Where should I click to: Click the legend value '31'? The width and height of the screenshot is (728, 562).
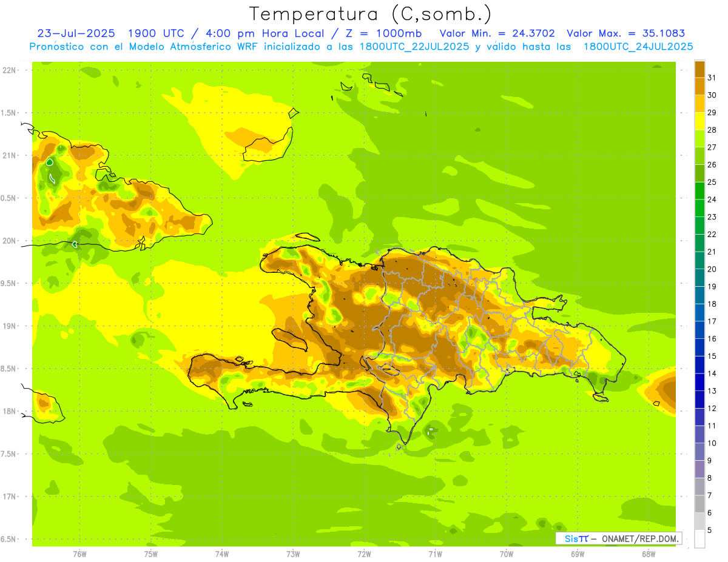point(712,78)
